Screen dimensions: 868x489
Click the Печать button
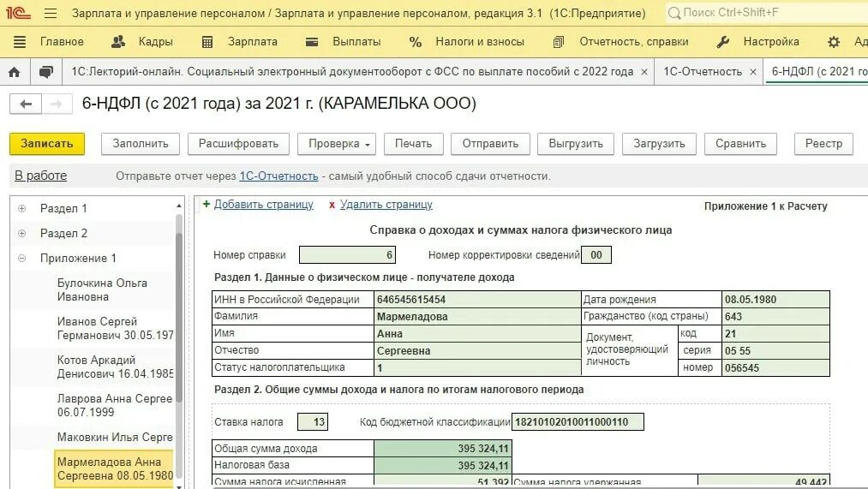click(414, 144)
